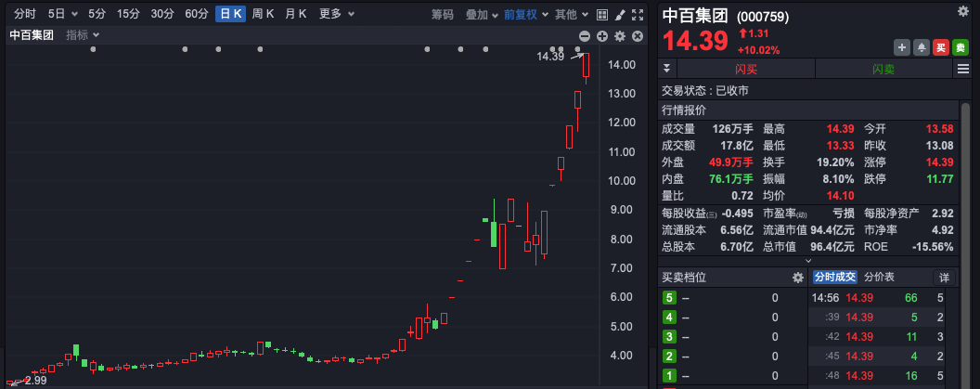
Task: Switch to the 周K weekly chart tab
Action: (263, 14)
